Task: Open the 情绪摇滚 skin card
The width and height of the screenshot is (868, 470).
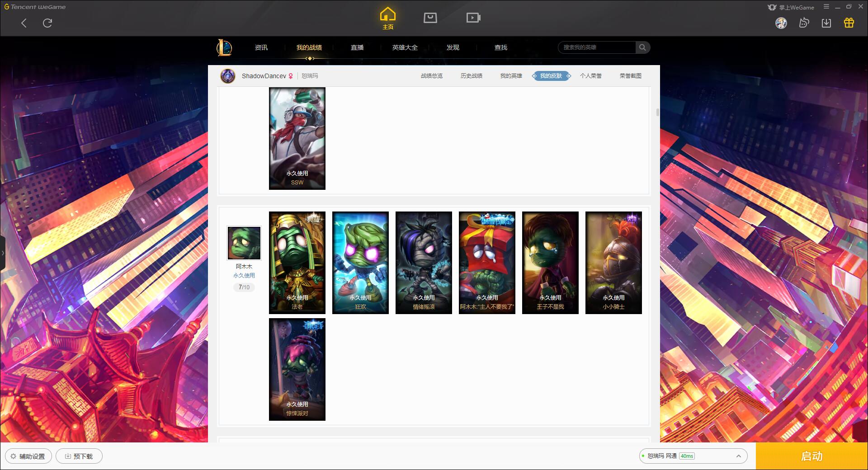Action: [424, 263]
